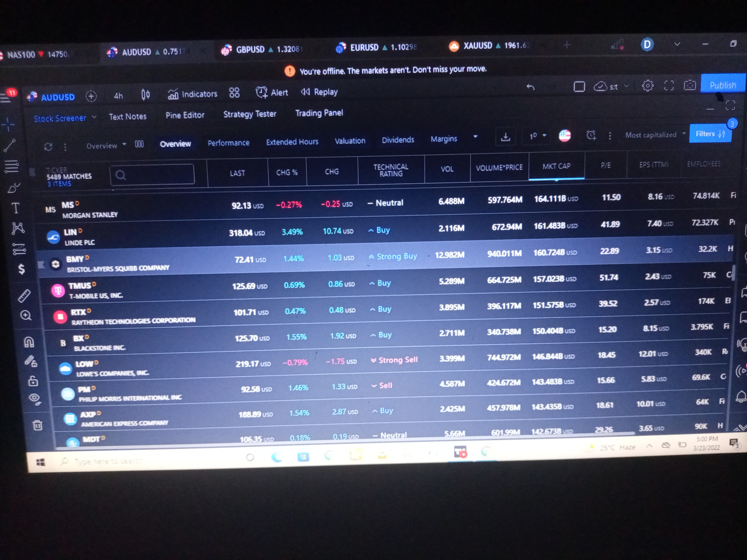This screenshot has height=560, width=747.
Task: Switch to the Margins tab
Action: click(444, 139)
